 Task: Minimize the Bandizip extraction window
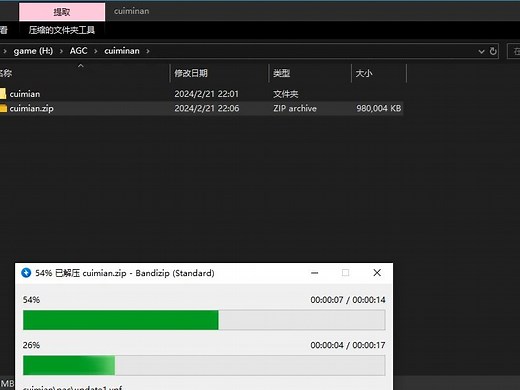click(x=314, y=273)
